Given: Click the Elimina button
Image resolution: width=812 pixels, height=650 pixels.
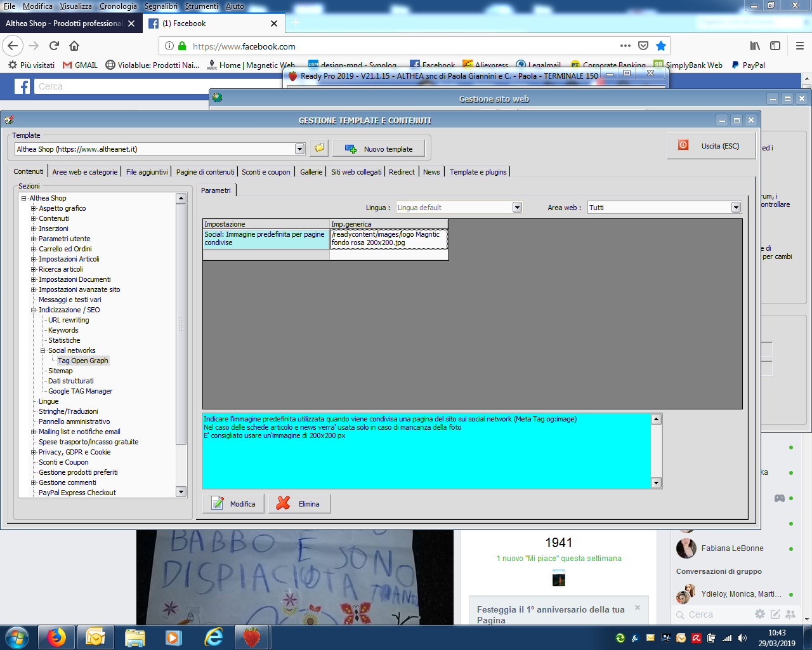Looking at the screenshot, I should (299, 504).
